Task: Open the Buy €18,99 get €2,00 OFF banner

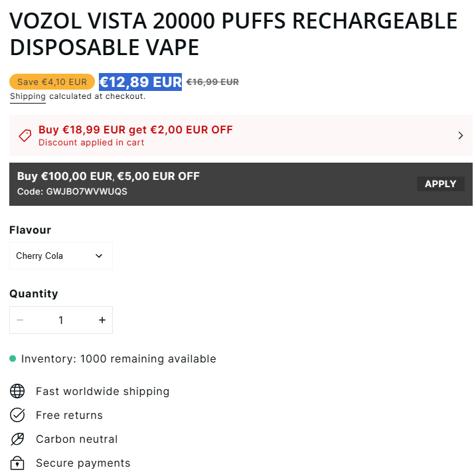Action: tap(241, 135)
